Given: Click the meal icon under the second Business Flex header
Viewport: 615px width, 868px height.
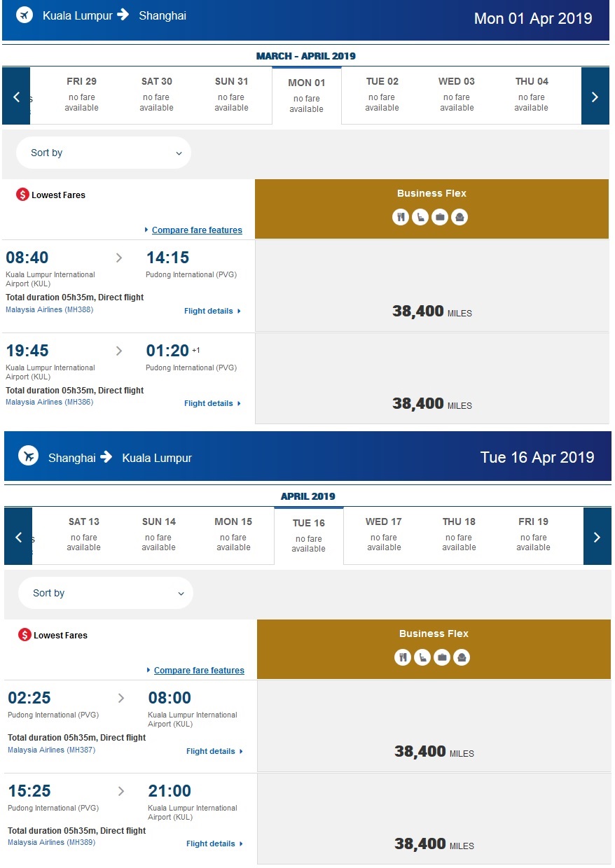Looking at the screenshot, I should (x=403, y=657).
